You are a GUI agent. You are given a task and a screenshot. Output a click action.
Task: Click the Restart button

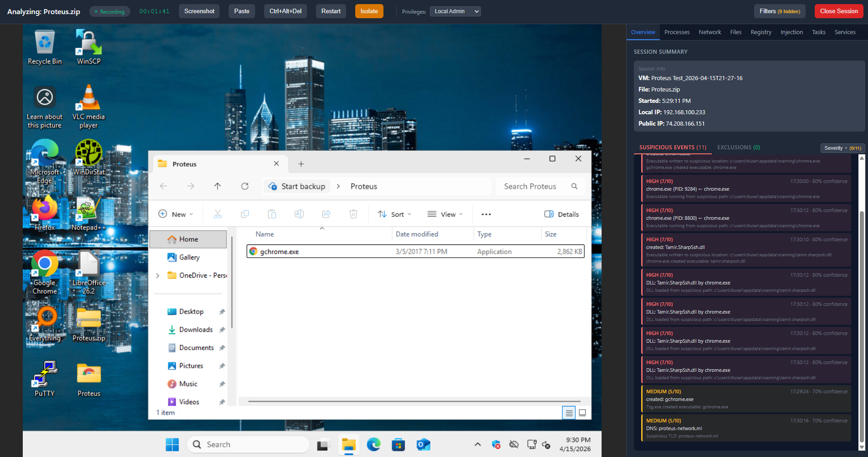(x=330, y=11)
